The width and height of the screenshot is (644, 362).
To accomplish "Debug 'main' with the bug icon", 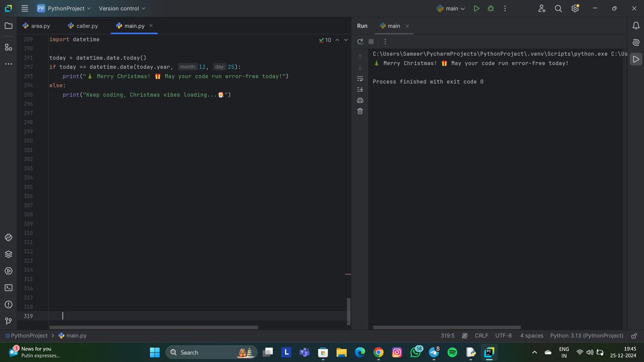I will (490, 9).
